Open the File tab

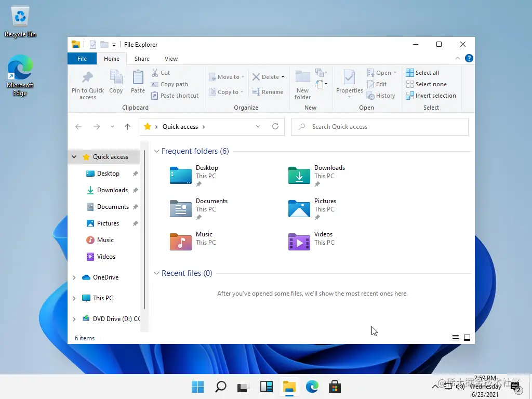point(82,59)
